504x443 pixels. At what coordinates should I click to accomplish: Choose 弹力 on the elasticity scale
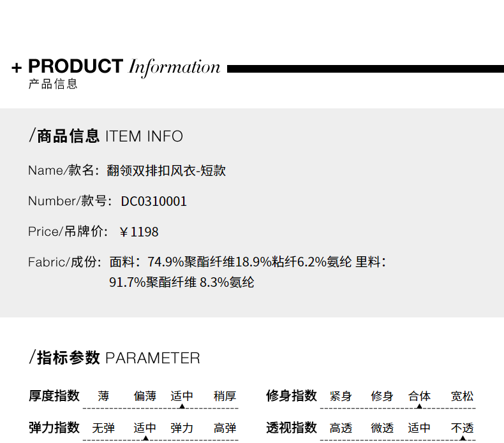point(182,428)
